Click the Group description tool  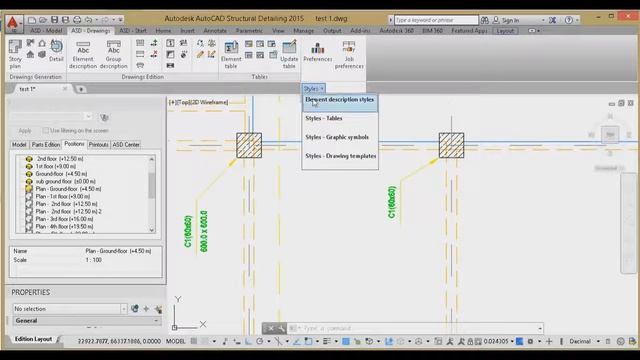(113, 54)
